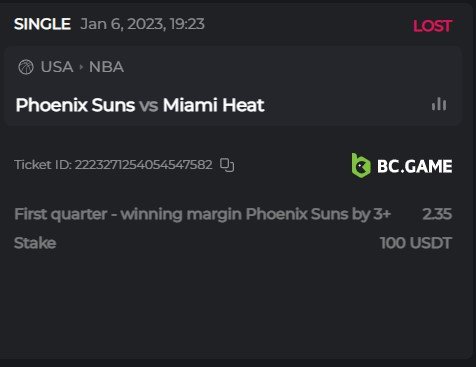Open the Phoenix Suns vs Miami Heat match card
The image size is (476, 367).
[233, 86]
